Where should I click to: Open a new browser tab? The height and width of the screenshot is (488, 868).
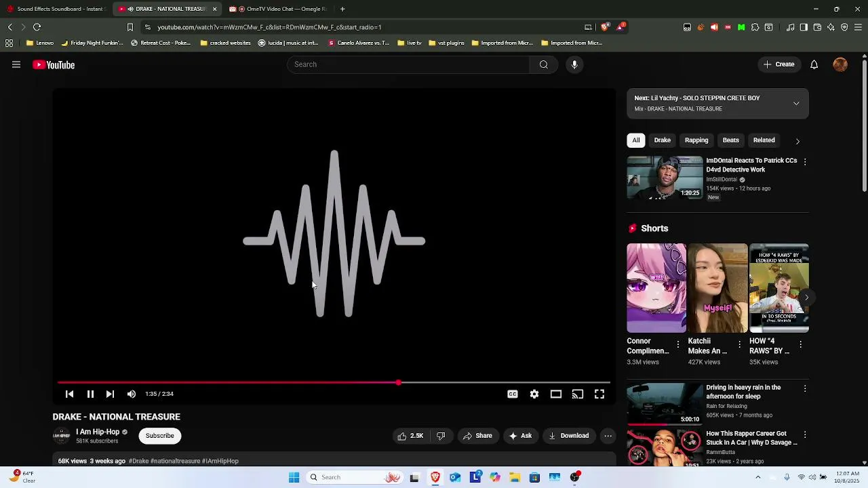(342, 9)
